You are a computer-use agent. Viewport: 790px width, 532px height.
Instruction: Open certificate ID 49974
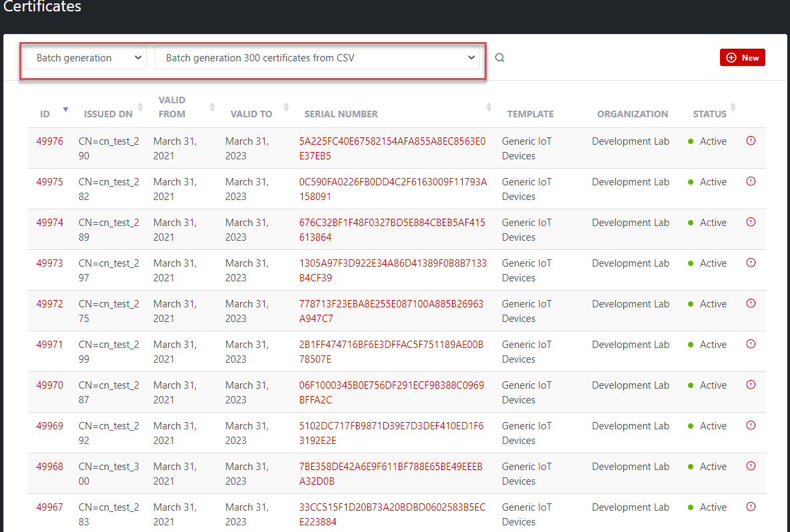pos(50,223)
